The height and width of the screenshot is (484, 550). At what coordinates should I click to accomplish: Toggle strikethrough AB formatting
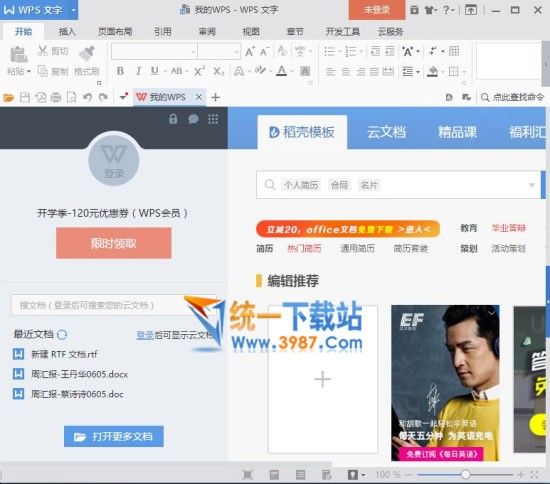tap(176, 71)
